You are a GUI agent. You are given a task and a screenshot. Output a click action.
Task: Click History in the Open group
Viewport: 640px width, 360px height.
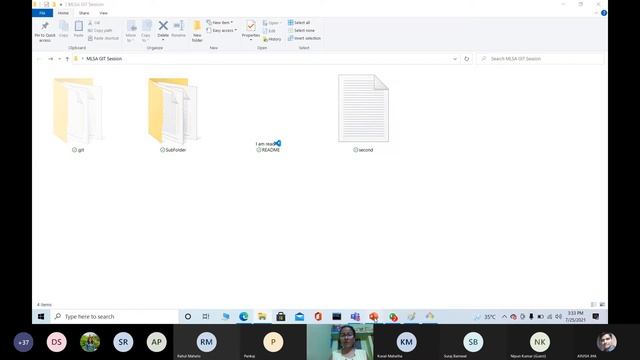[272, 39]
